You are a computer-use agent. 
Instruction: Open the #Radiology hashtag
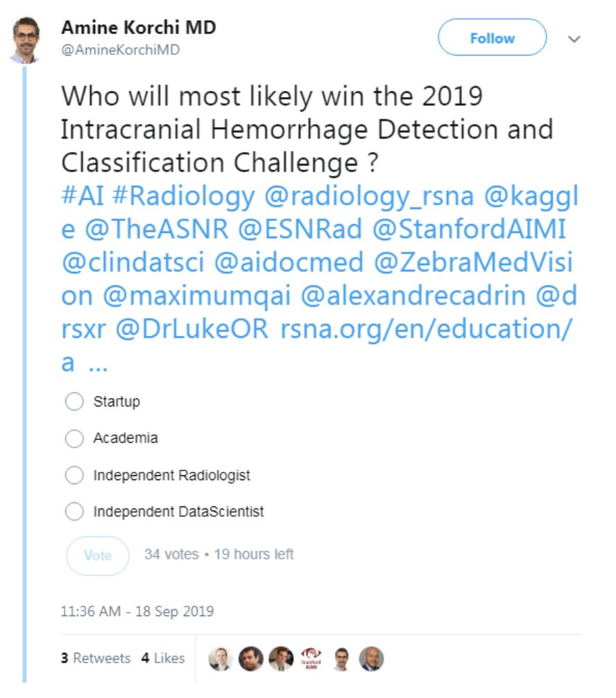point(183,197)
